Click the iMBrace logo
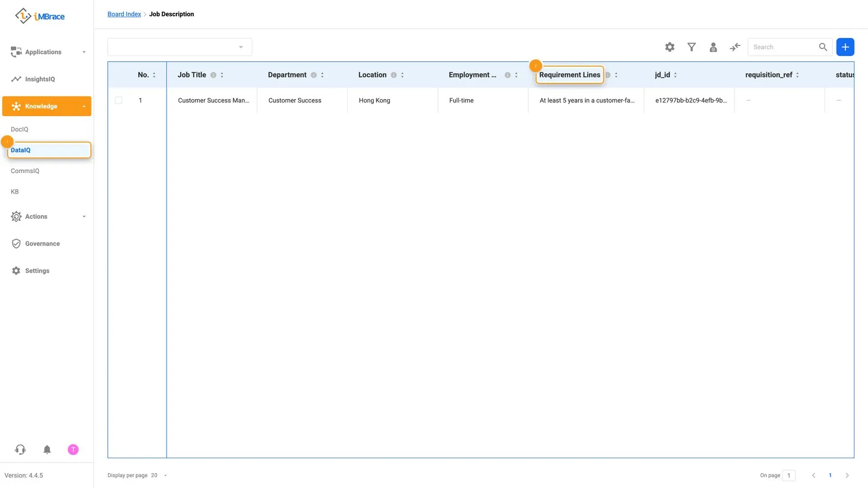This screenshot has height=488, width=868. [40, 16]
